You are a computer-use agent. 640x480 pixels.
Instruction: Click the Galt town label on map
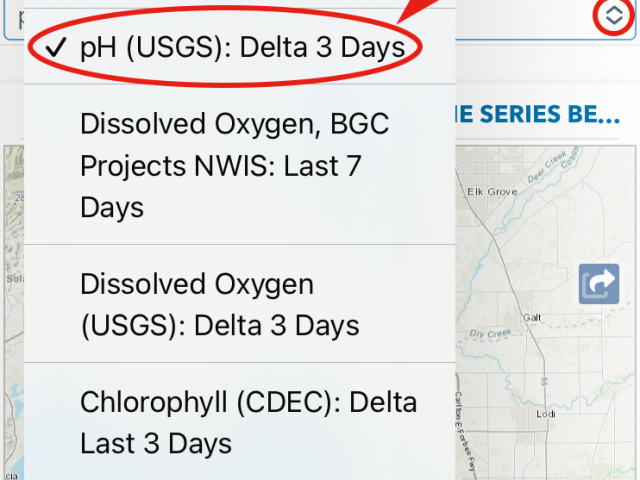[x=532, y=317]
